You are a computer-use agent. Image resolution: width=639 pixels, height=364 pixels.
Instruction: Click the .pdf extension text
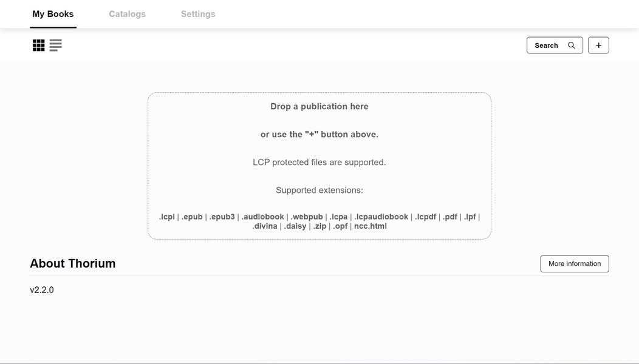(x=450, y=217)
